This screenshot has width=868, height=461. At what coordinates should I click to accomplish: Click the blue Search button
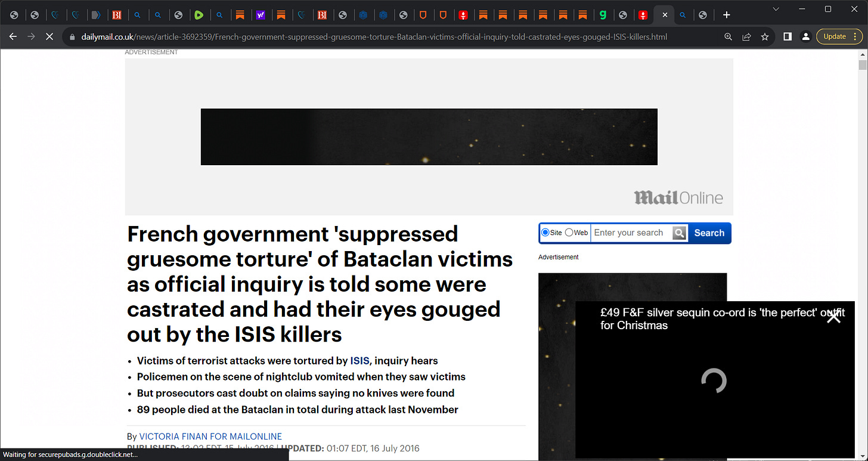tap(709, 233)
